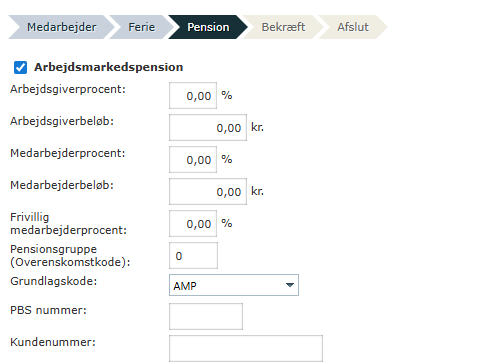The height and width of the screenshot is (363, 485).
Task: Click the Arbejdsmarkedspension bold label text
Action: (109, 67)
